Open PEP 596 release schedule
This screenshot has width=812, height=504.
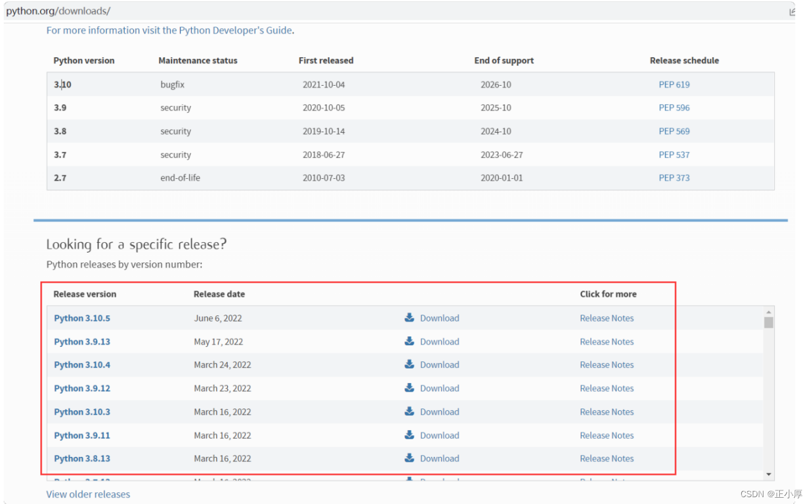[674, 107]
